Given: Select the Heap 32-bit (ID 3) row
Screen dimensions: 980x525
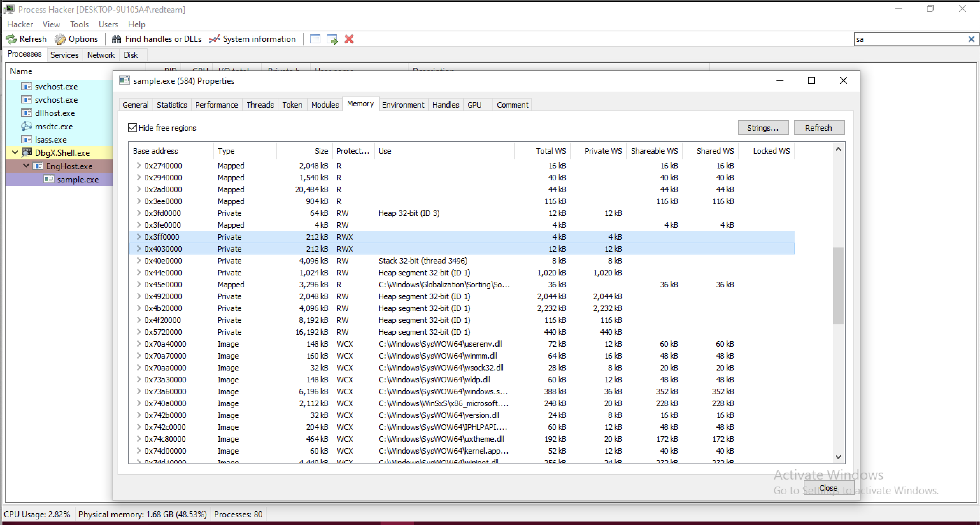Looking at the screenshot, I should tap(461, 213).
